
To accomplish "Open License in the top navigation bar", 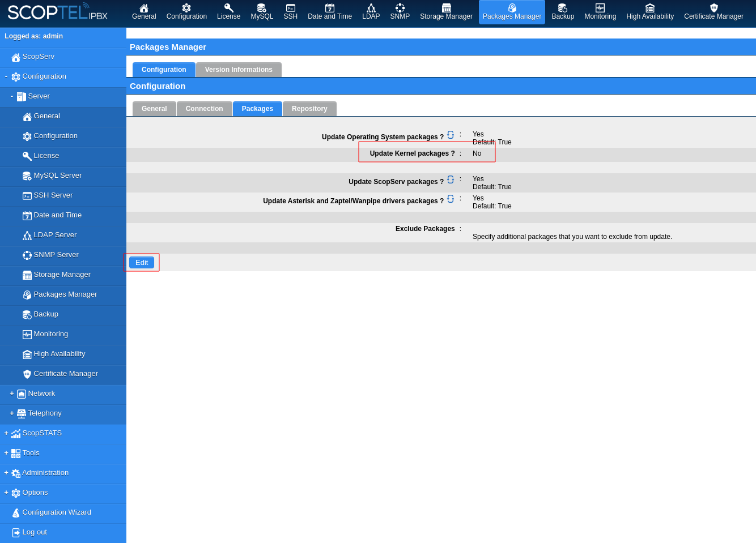I will click(x=228, y=12).
